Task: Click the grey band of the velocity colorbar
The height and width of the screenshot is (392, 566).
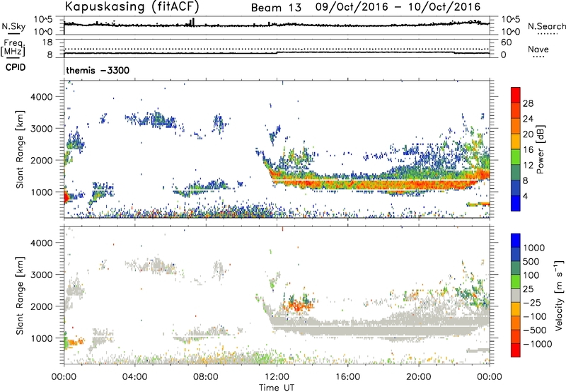Action: click(516, 295)
